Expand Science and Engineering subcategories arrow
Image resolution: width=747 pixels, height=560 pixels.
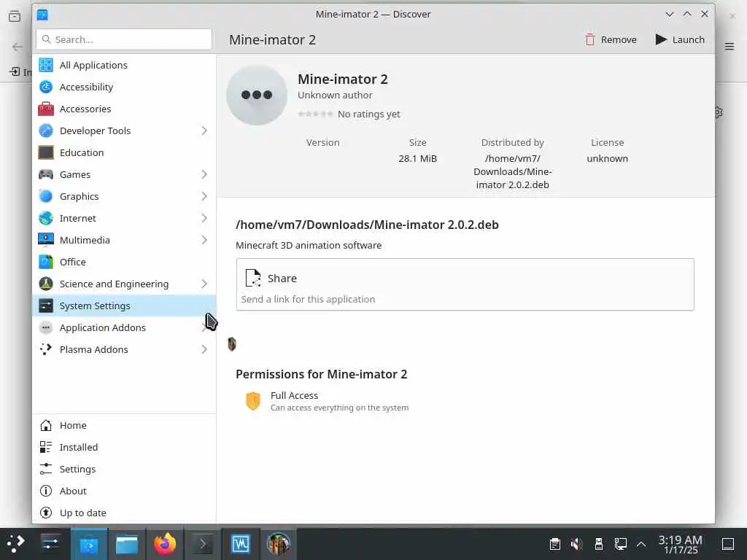tap(204, 284)
